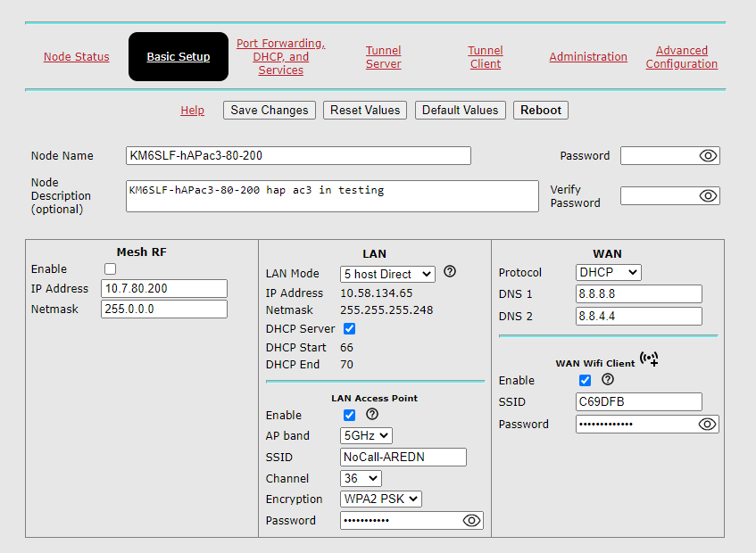Reveal the node Password with the eye icon

(706, 155)
